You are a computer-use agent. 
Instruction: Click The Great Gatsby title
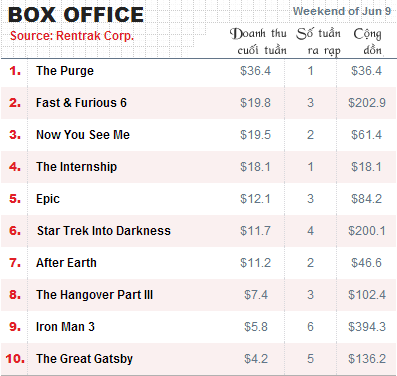[84, 359]
